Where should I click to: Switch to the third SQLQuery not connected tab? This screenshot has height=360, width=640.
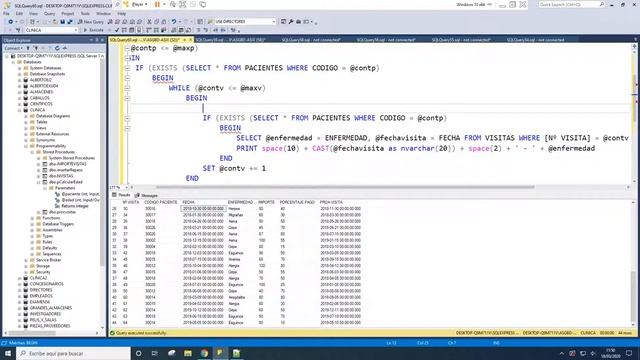tap(311, 40)
